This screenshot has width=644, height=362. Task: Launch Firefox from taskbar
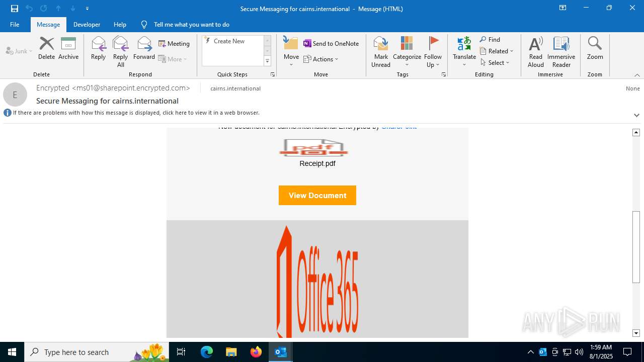pos(256,352)
